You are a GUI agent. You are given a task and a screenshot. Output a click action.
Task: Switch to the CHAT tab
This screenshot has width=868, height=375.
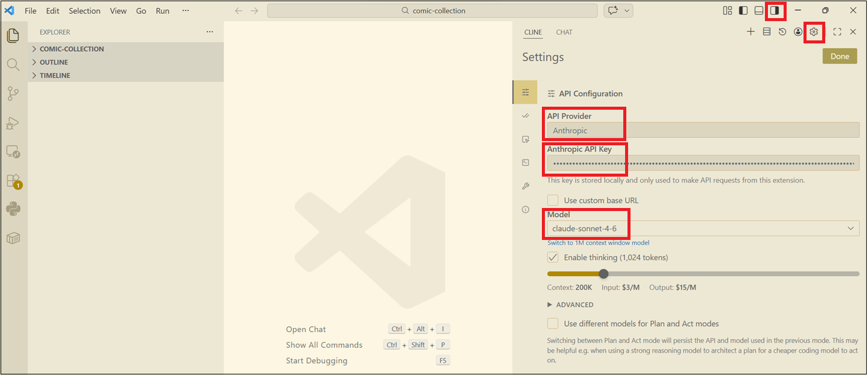tap(564, 33)
